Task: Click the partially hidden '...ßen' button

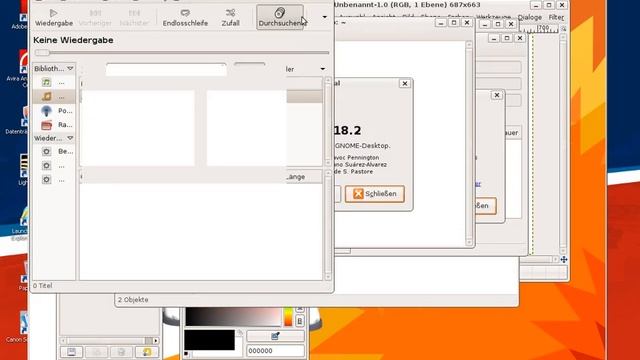Action: (485, 206)
